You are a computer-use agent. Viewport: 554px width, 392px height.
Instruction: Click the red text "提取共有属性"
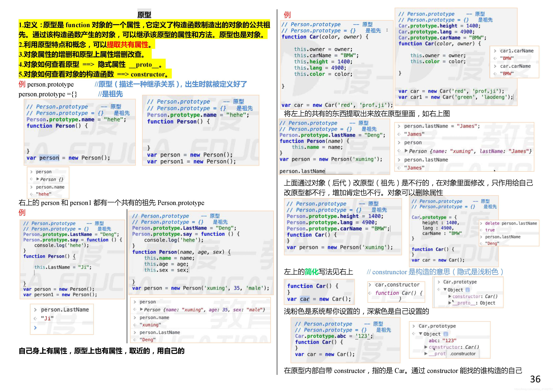coord(127,45)
